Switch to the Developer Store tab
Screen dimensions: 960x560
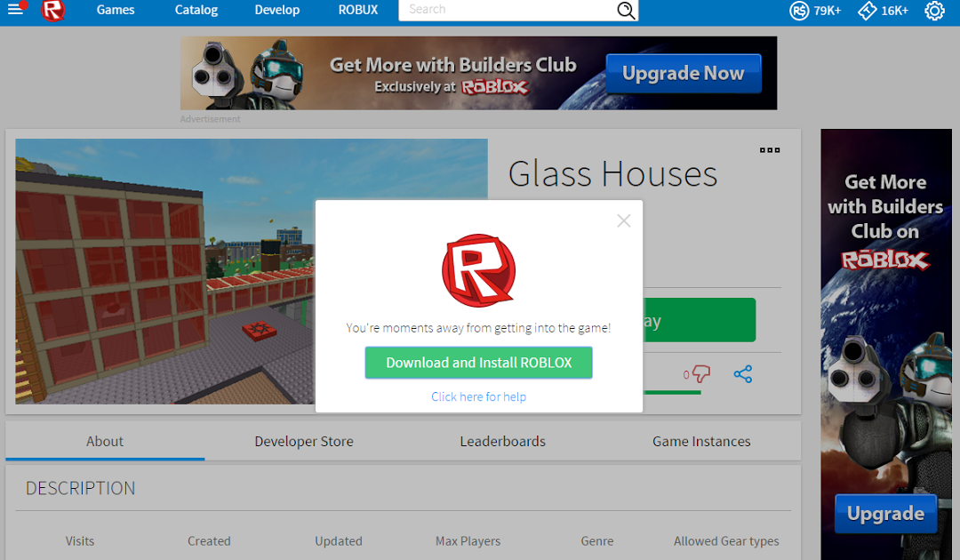[304, 441]
